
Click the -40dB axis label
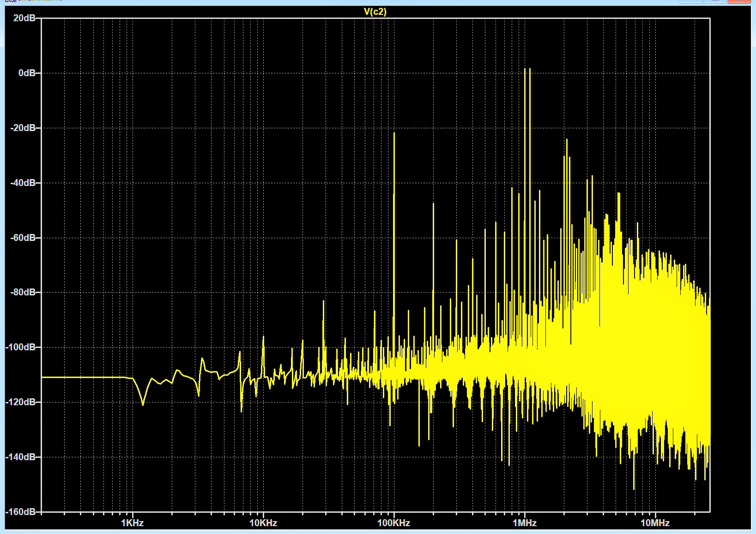tap(23, 183)
